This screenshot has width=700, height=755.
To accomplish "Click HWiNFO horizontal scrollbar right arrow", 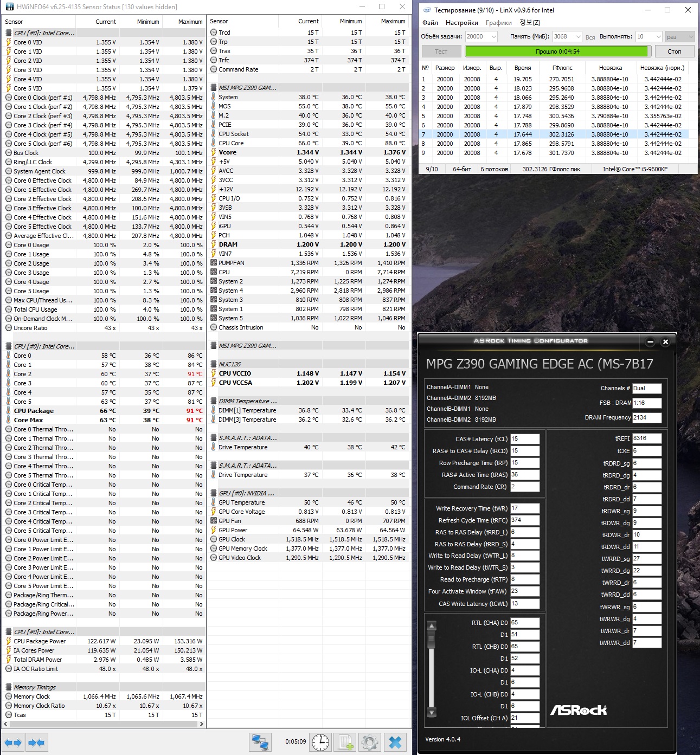I will pyautogui.click(x=202, y=724).
